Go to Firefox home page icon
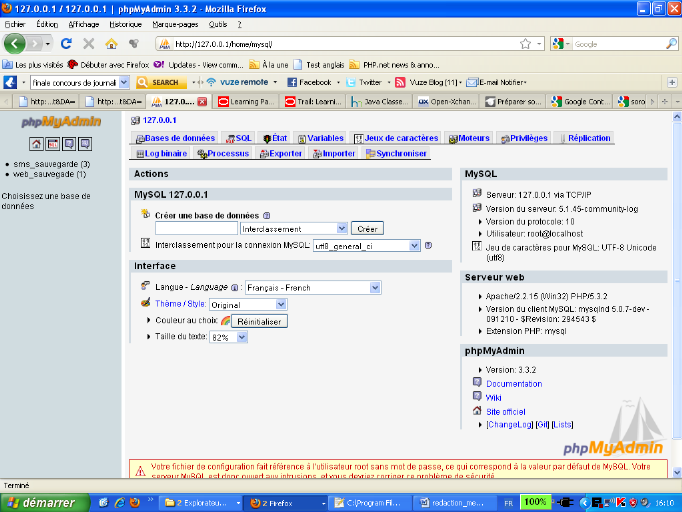This screenshot has width=682, height=512. (x=111, y=44)
